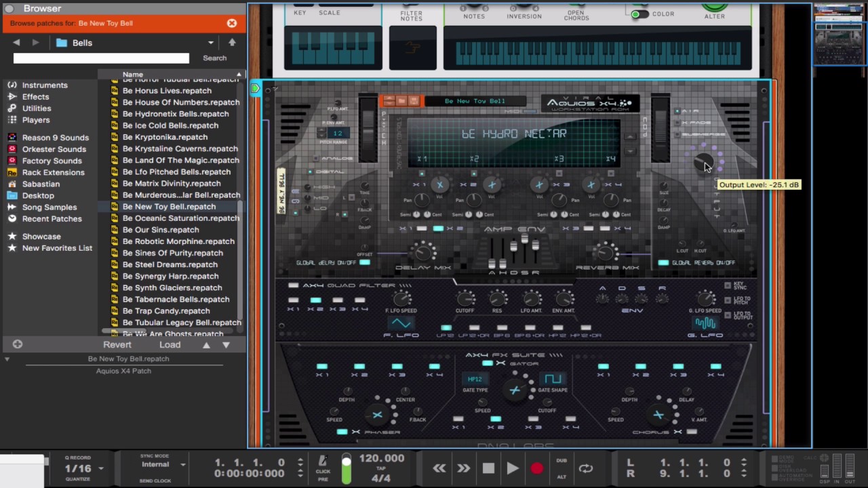Click the Gate Type HP12 display

(475, 379)
